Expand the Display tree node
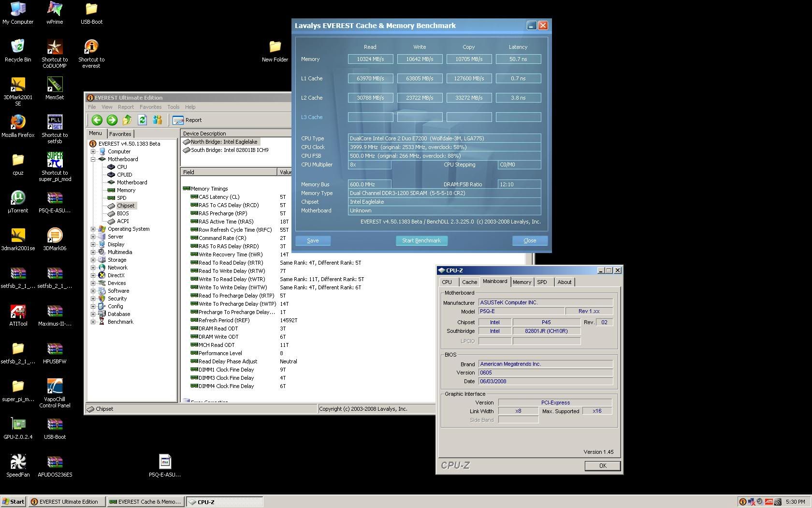Viewport: 812px width, 508px height. 93,244
